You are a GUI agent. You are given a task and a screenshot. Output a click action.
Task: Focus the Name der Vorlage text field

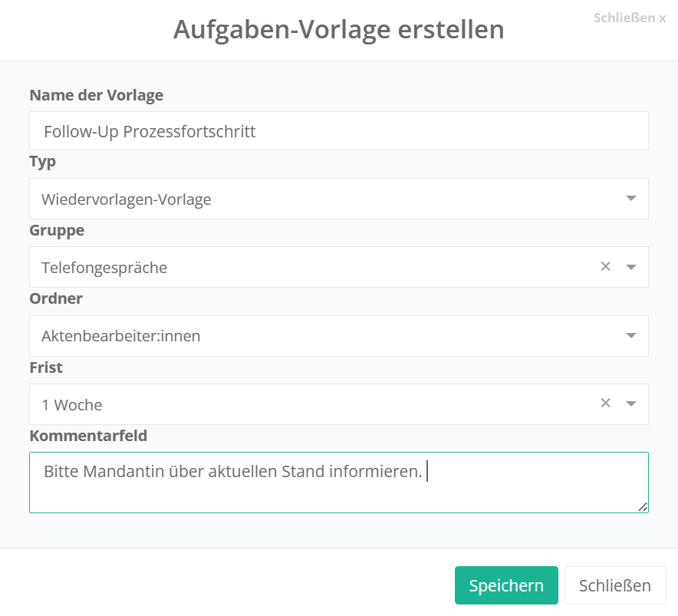click(338, 131)
